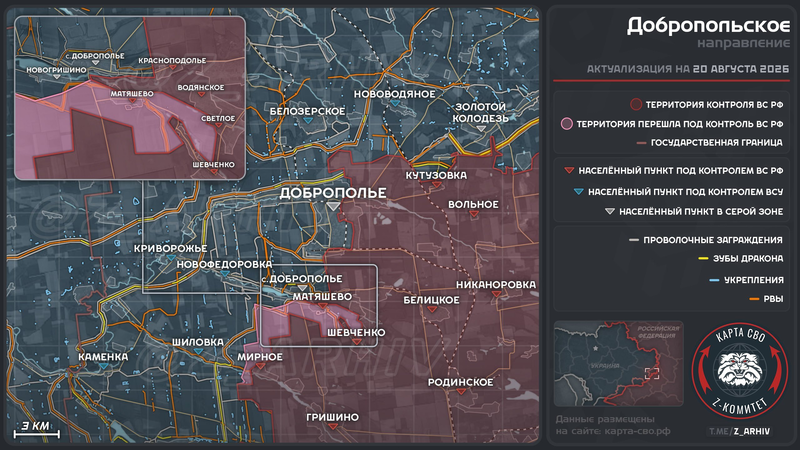Click the target frame on the overview minimap
This screenshot has width=800, height=450.
652,373
